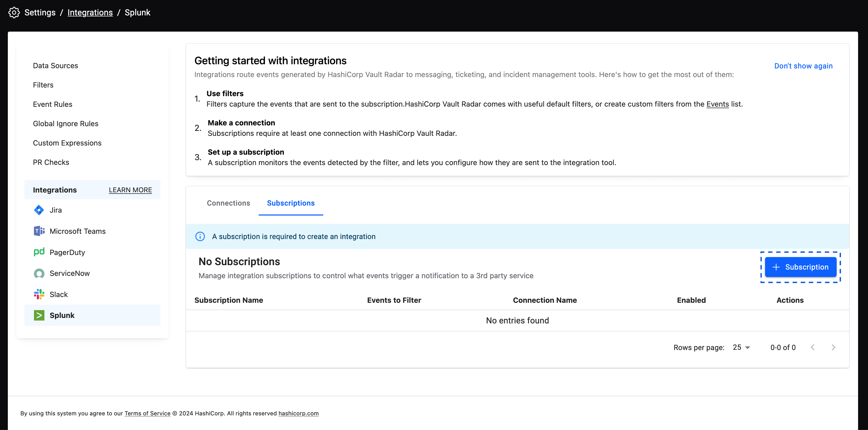
Task: Click 'Set up a subscription' heading
Action: [x=246, y=152]
